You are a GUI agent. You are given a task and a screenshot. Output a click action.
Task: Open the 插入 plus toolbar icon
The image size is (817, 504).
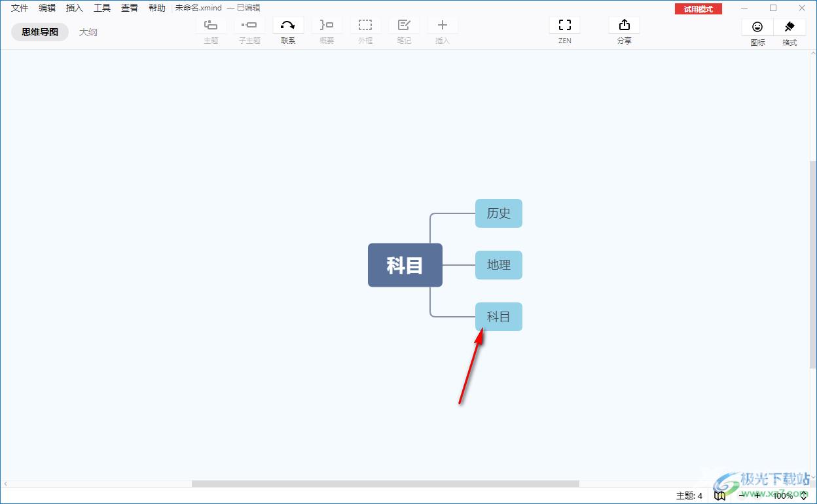pos(443,26)
